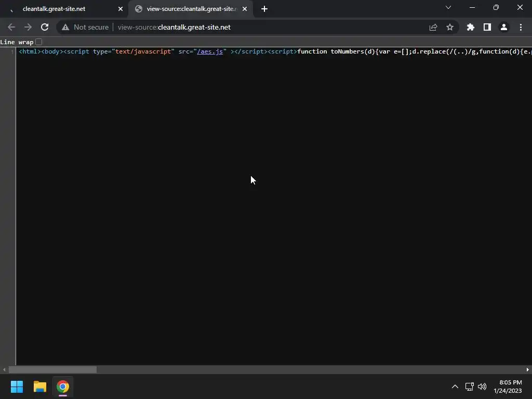Open the side panel icon

[487, 27]
